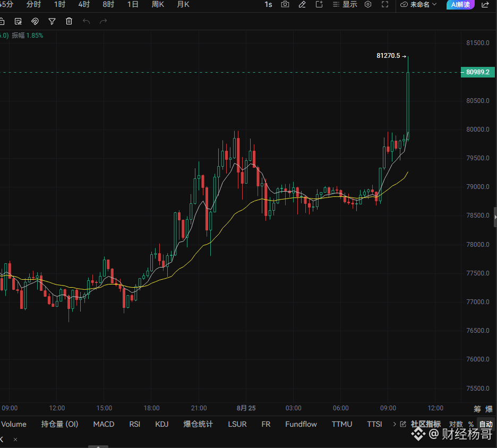
Task: Click the edit indicators pencil icon
Action: pyautogui.click(x=403, y=424)
